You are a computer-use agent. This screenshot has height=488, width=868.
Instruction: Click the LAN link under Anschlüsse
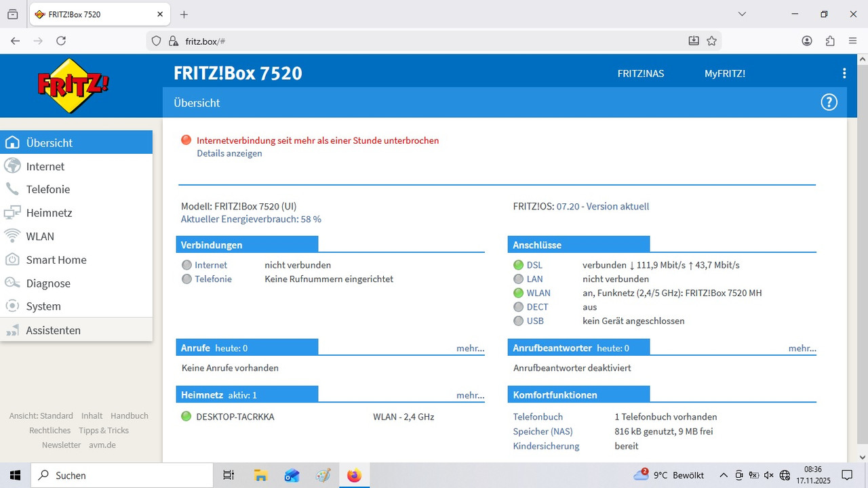tap(534, 279)
